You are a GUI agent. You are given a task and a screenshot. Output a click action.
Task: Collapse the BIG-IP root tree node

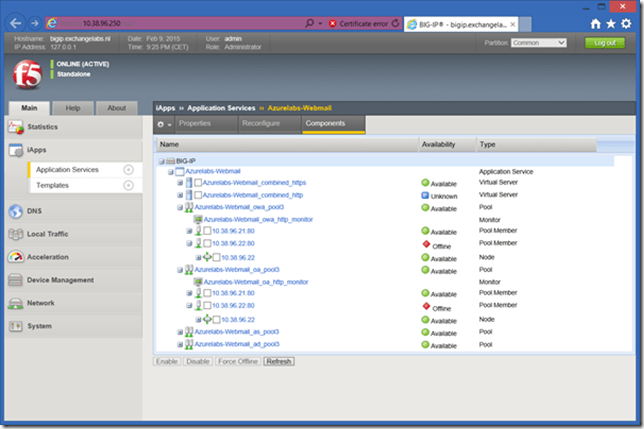[162, 160]
